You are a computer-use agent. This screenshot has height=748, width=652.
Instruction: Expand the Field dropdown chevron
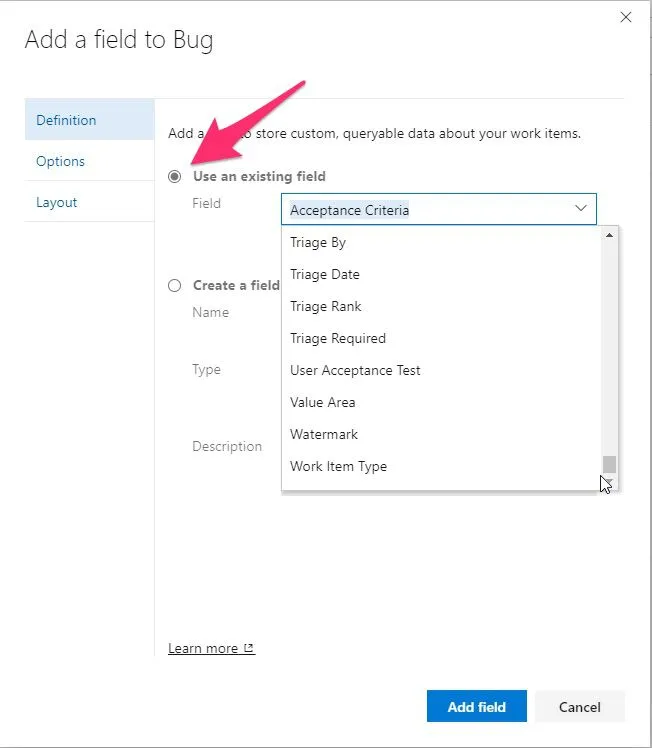coord(580,209)
